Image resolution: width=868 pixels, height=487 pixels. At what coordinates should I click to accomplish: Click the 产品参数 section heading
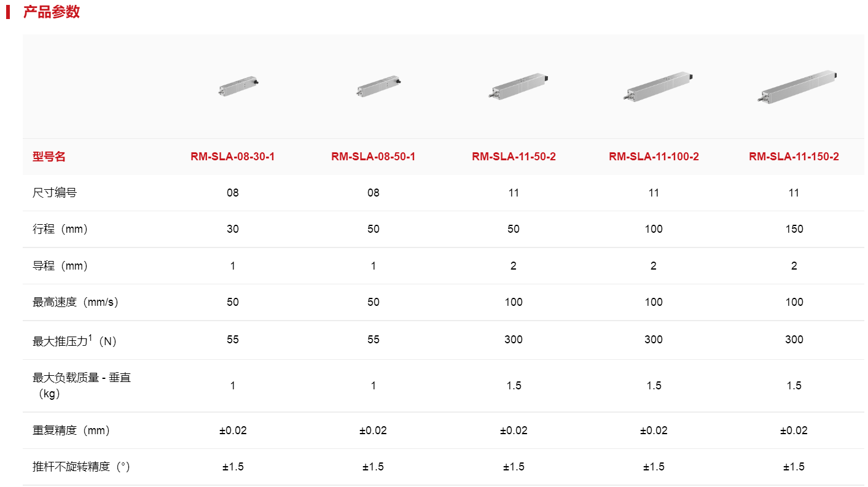pos(52,12)
